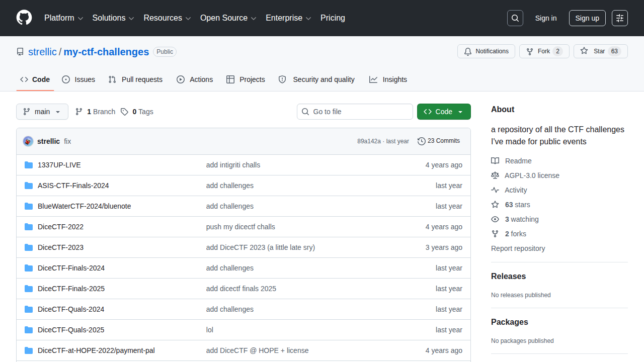View the 3 watching link

(x=515, y=219)
